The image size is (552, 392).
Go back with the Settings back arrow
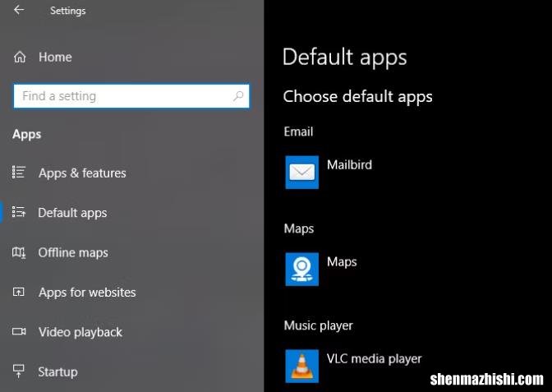point(19,10)
